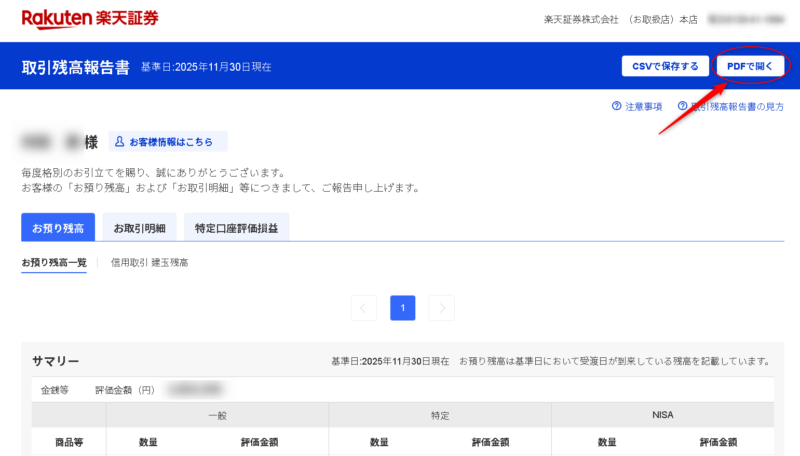Viewport: 800px width, 456px height.
Task: Click the NISA column header
Action: (x=662, y=414)
